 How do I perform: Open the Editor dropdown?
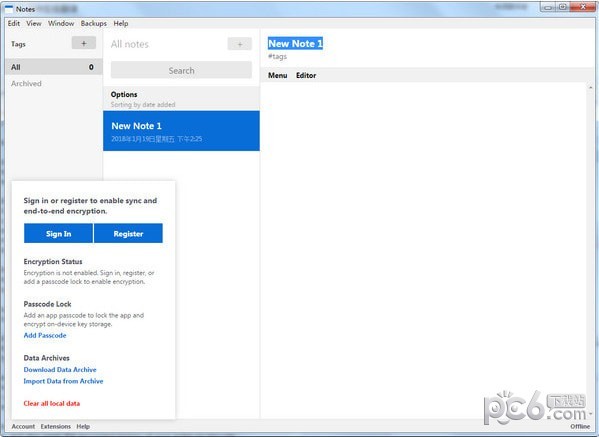(x=306, y=75)
